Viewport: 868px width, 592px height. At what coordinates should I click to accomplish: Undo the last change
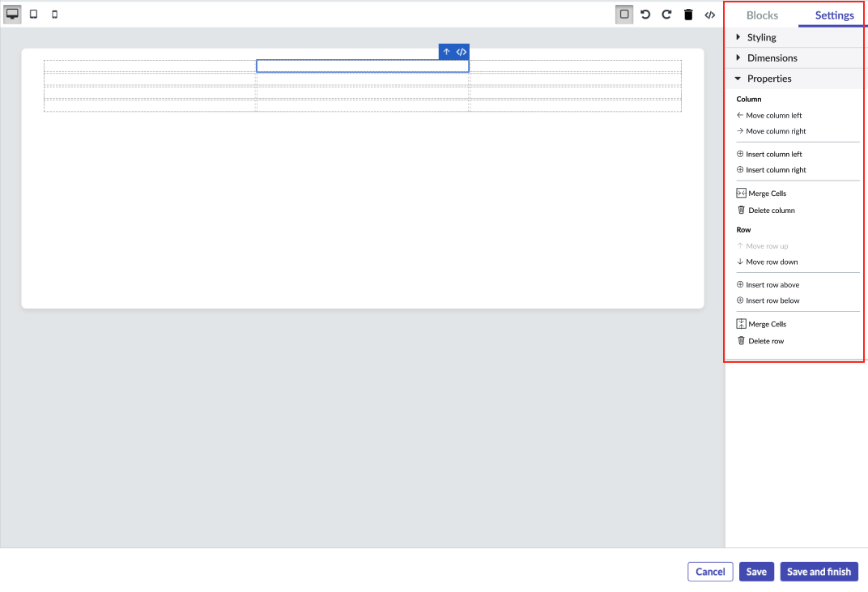click(645, 15)
